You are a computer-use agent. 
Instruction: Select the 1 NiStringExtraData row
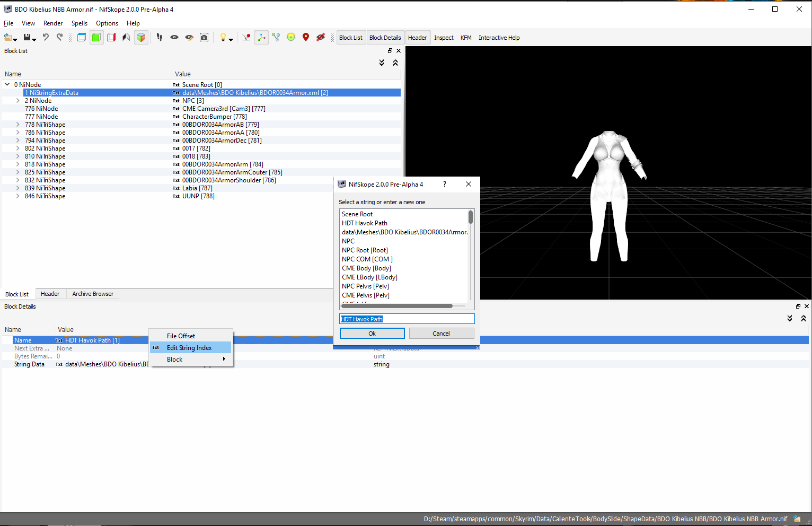coord(201,92)
